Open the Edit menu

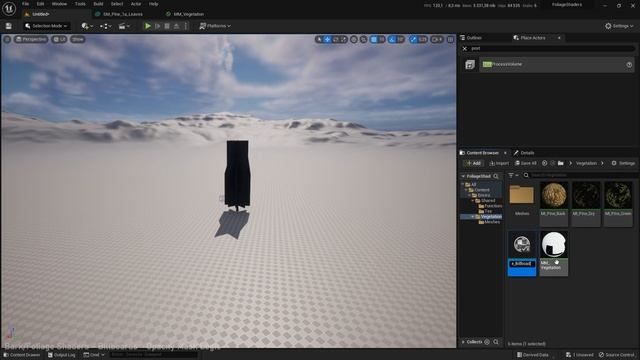[x=40, y=4]
